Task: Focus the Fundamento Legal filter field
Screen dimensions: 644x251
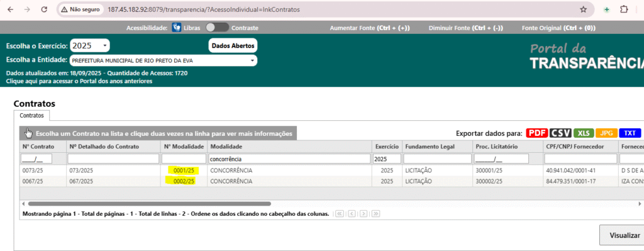Action: pyautogui.click(x=437, y=159)
